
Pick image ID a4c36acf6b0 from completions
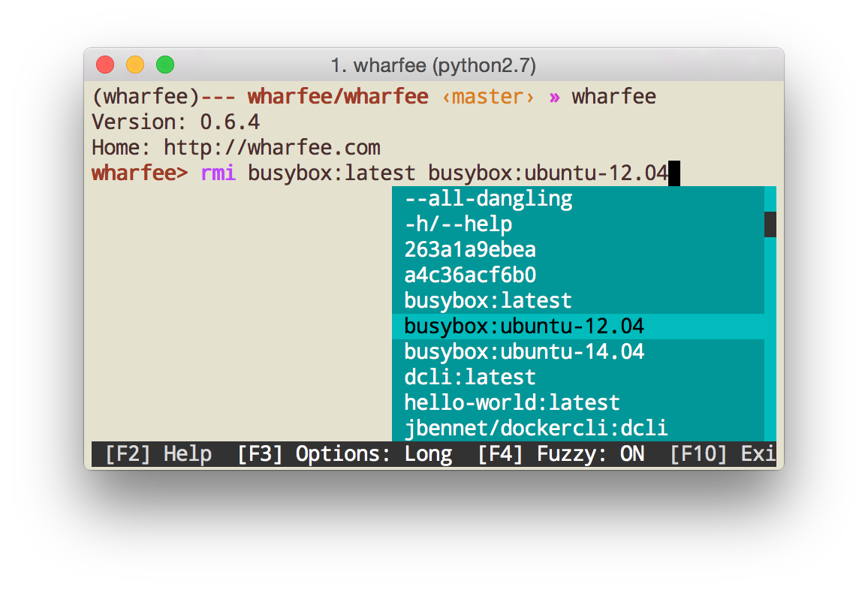point(578,275)
